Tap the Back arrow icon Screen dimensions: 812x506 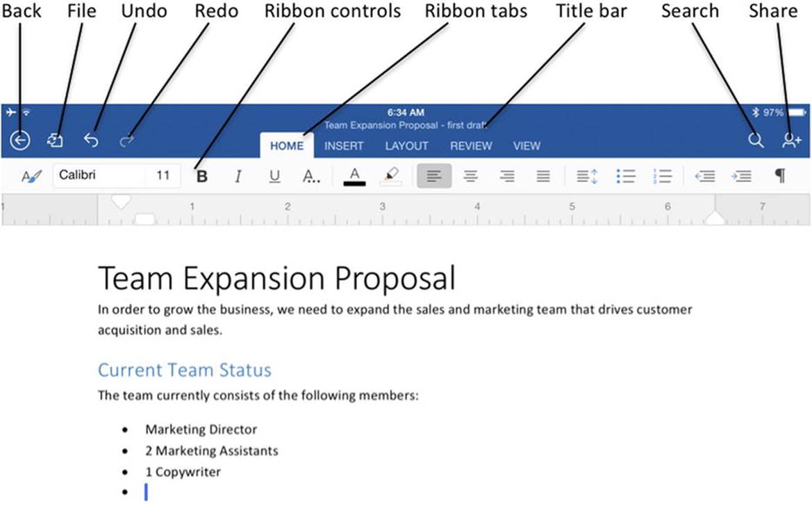(20, 140)
